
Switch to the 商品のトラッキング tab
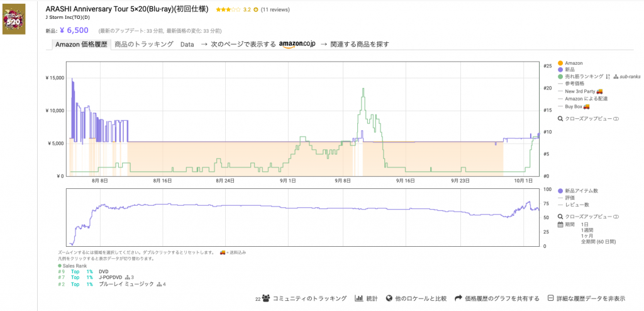tap(143, 44)
